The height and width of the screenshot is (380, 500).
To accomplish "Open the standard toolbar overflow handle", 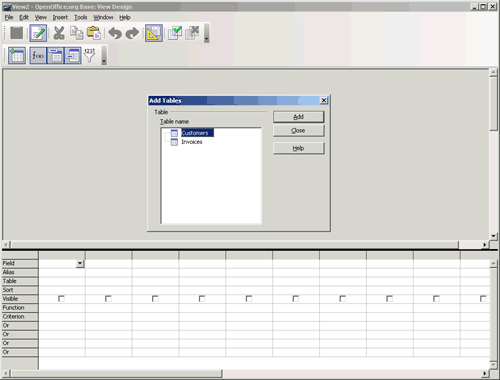I will 207,33.
